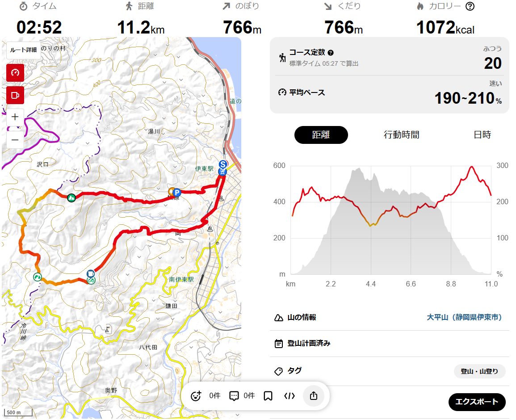Select the 距離 chart tab
Image resolution: width=516 pixels, height=420 pixels.
click(x=321, y=135)
